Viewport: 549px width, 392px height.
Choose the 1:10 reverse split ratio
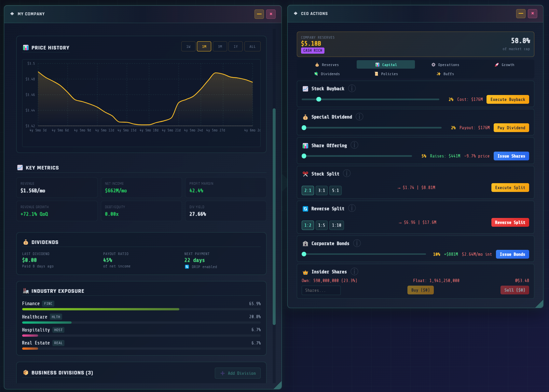(336, 225)
